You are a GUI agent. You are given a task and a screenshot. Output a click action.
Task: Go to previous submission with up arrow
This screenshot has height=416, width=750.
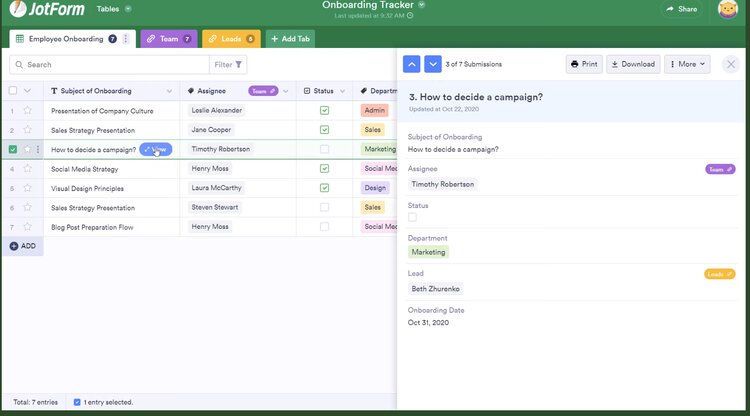411,64
